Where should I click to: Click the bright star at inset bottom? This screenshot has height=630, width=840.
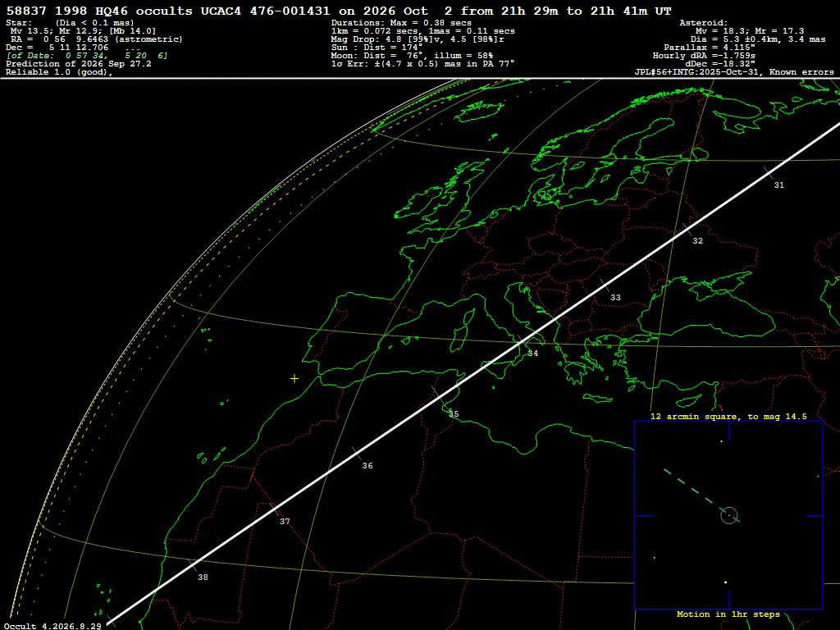[726, 582]
